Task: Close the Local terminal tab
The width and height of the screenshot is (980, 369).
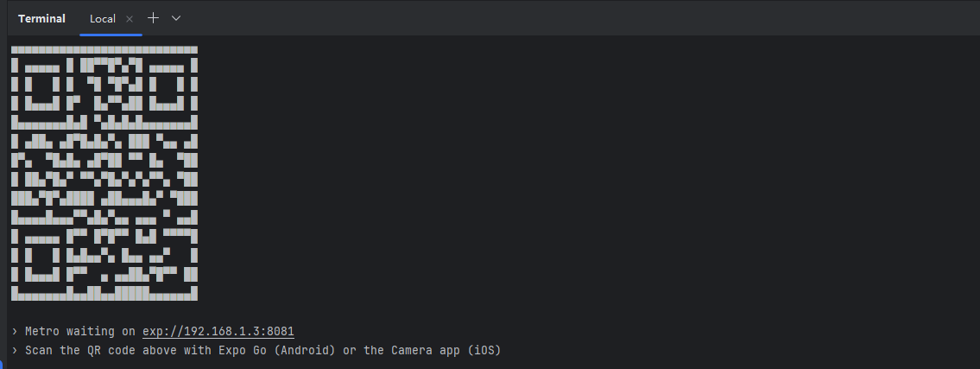Action: tap(130, 19)
